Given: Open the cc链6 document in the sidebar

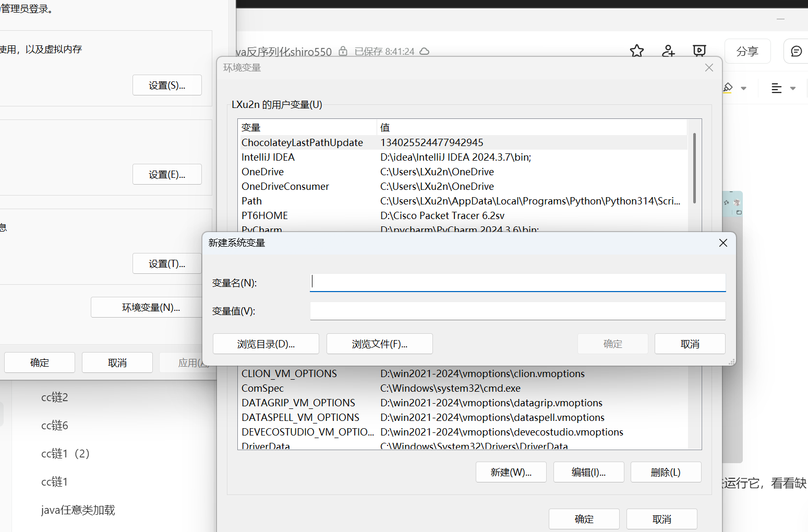Looking at the screenshot, I should click(55, 426).
